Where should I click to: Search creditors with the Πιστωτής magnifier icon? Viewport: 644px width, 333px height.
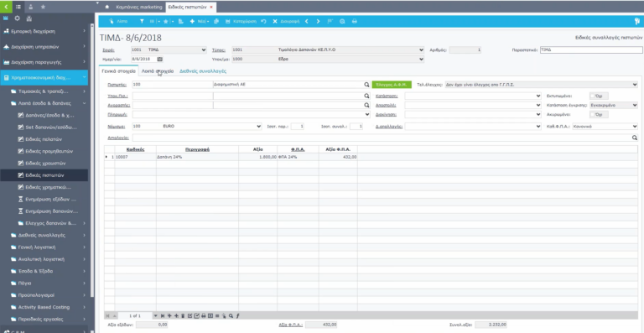click(x=366, y=85)
